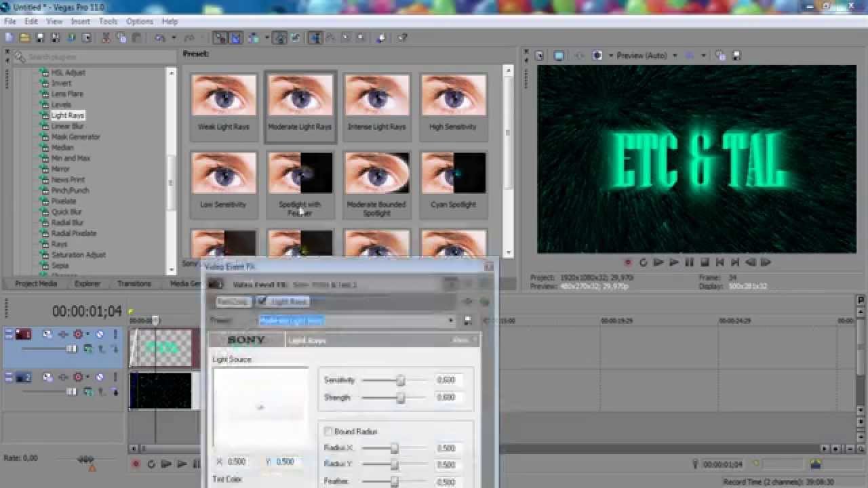Image resolution: width=868 pixels, height=488 pixels.
Task: Click the Sensitivity slider handle
Action: point(401,380)
